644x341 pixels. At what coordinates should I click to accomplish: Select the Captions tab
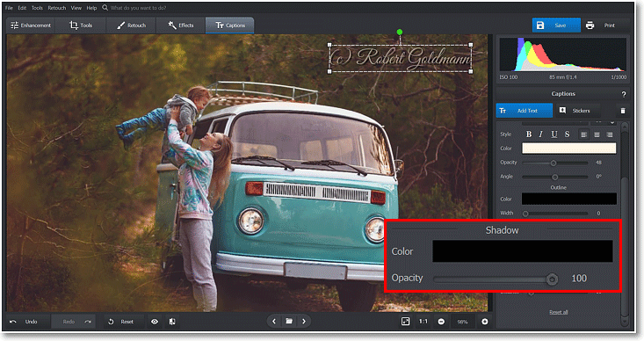click(x=230, y=25)
